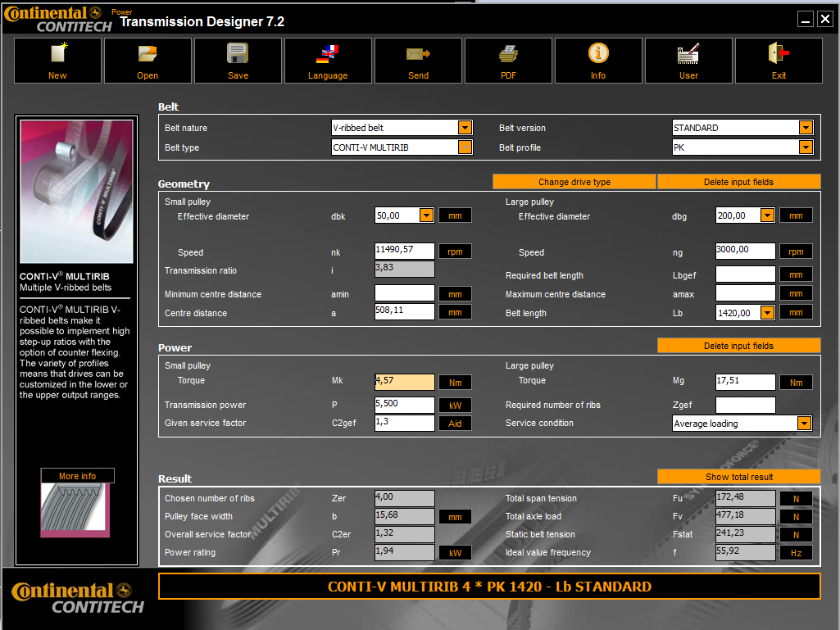This screenshot has height=630, width=840.
Task: Open a file via the Open icon
Action: (x=148, y=61)
